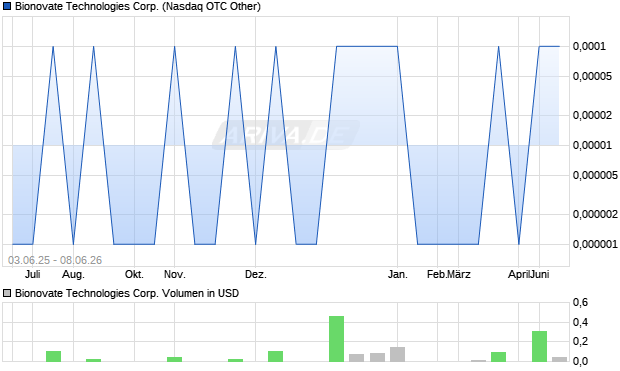The image size is (620, 371).
Task: Select the 'Bionovate Technologies Corp. Volumen in USD' label
Action: click(x=127, y=293)
